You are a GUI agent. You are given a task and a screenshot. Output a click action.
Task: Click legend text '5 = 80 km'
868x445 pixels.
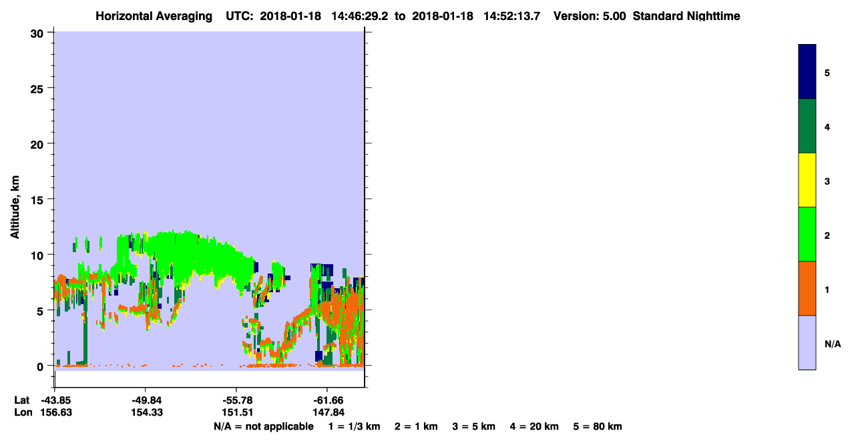pyautogui.click(x=598, y=426)
